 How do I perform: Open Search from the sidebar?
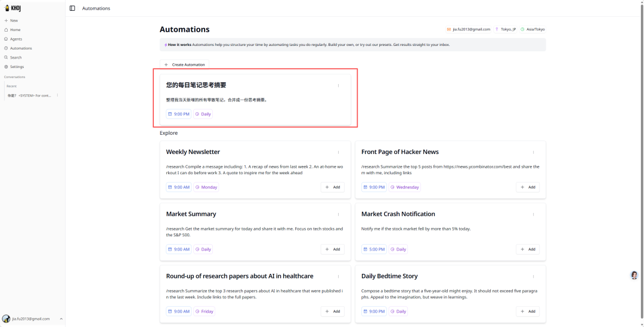[x=16, y=57]
